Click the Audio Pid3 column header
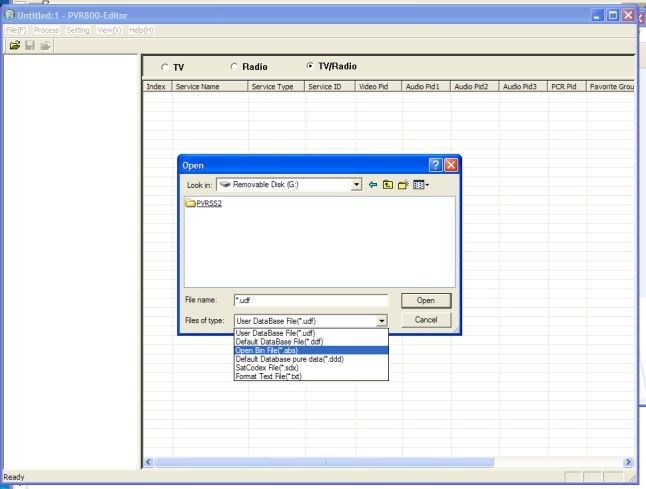Image resolution: width=646 pixels, height=489 pixels. tap(523, 87)
